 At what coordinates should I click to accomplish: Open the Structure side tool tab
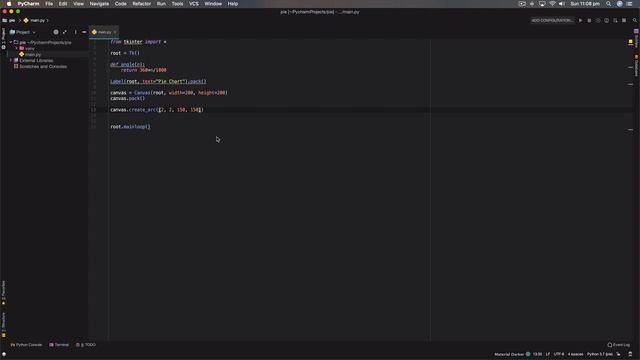pos(4,324)
